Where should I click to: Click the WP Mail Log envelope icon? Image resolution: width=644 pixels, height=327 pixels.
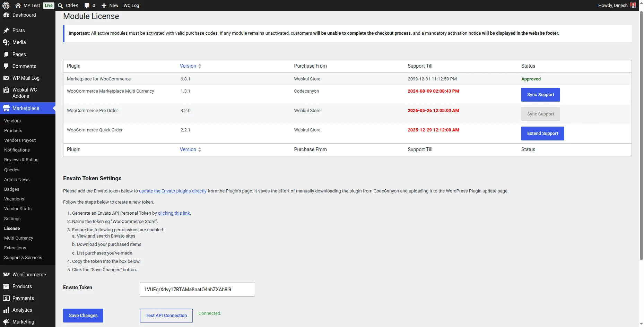coord(6,78)
